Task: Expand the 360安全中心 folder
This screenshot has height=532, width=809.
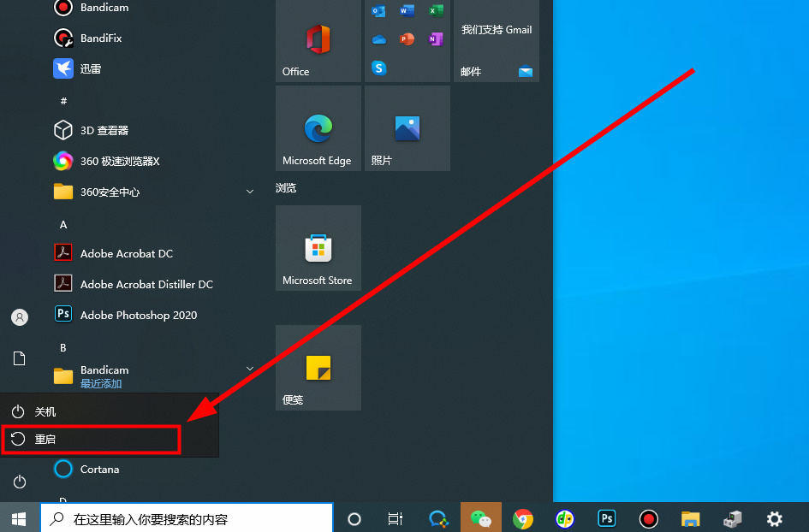Action: point(250,192)
